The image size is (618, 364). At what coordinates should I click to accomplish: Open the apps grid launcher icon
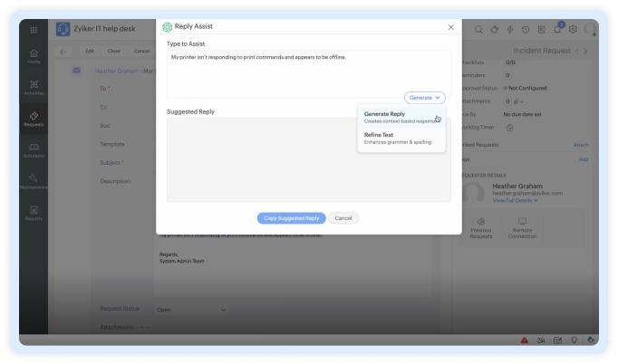click(x=34, y=30)
